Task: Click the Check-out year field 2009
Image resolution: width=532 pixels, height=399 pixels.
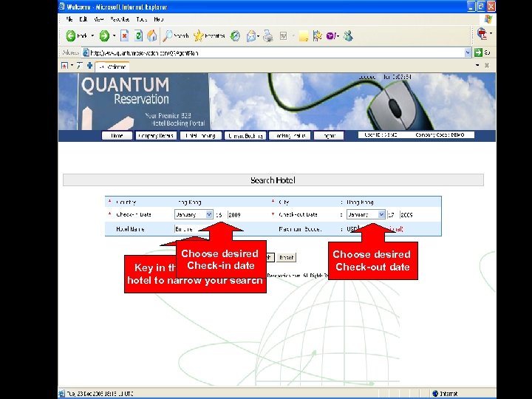Action: pos(406,215)
